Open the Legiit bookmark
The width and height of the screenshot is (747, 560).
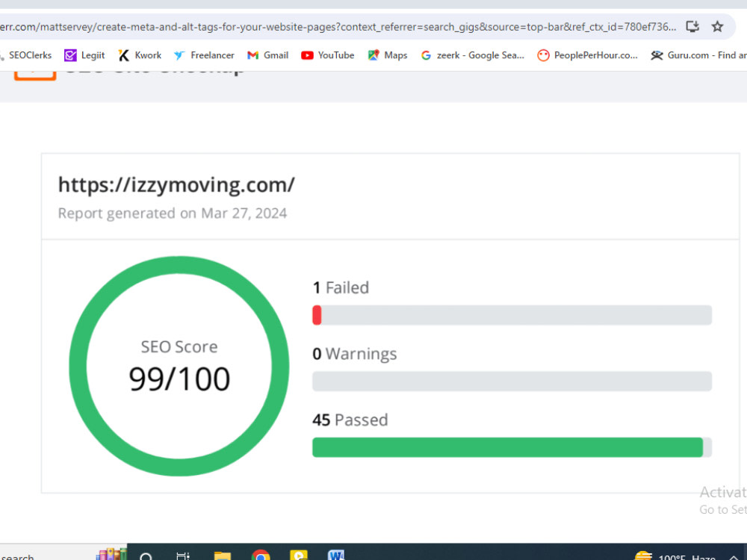point(84,55)
